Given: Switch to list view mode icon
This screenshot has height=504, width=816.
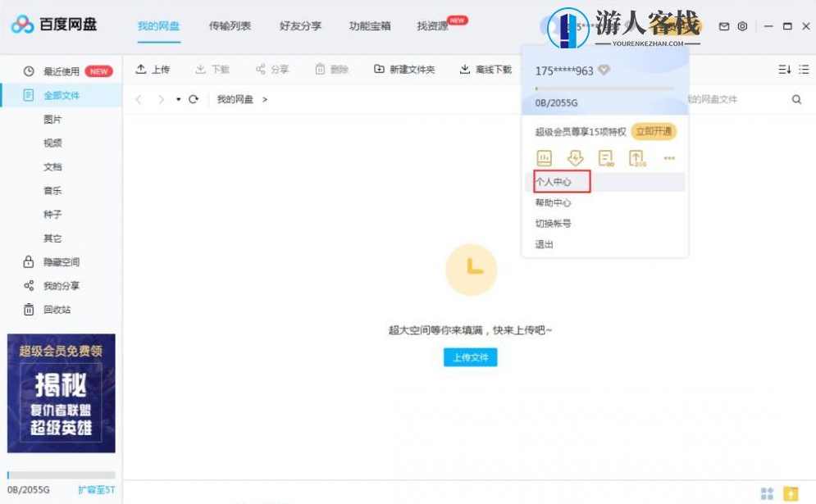Looking at the screenshot, I should (804, 70).
